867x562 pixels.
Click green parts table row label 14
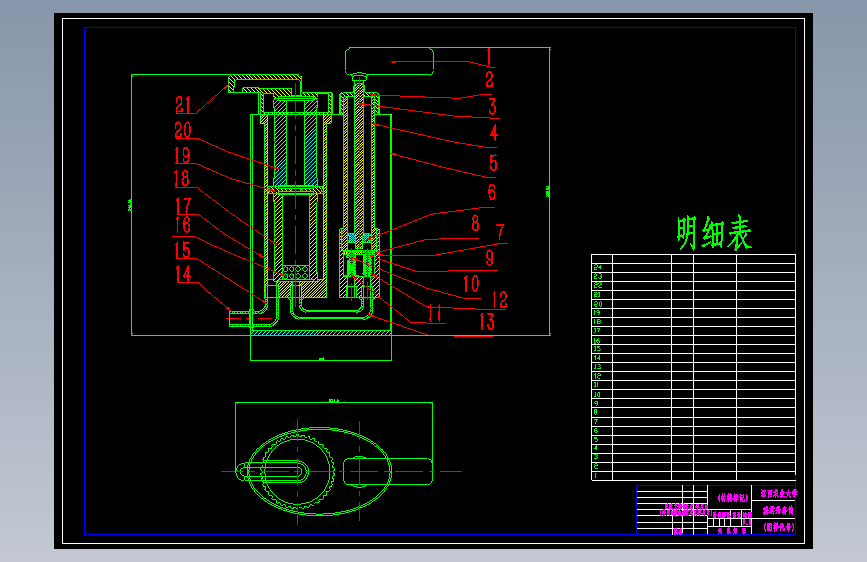click(x=597, y=358)
